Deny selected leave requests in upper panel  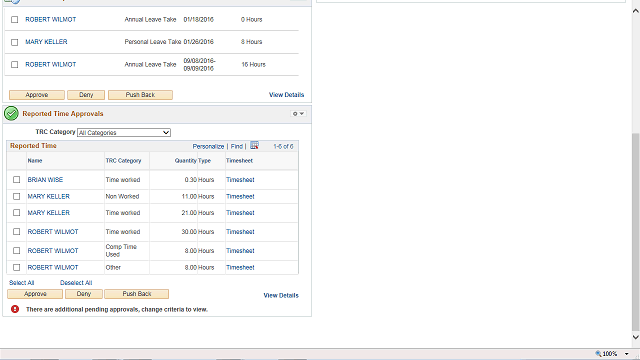coord(86,95)
